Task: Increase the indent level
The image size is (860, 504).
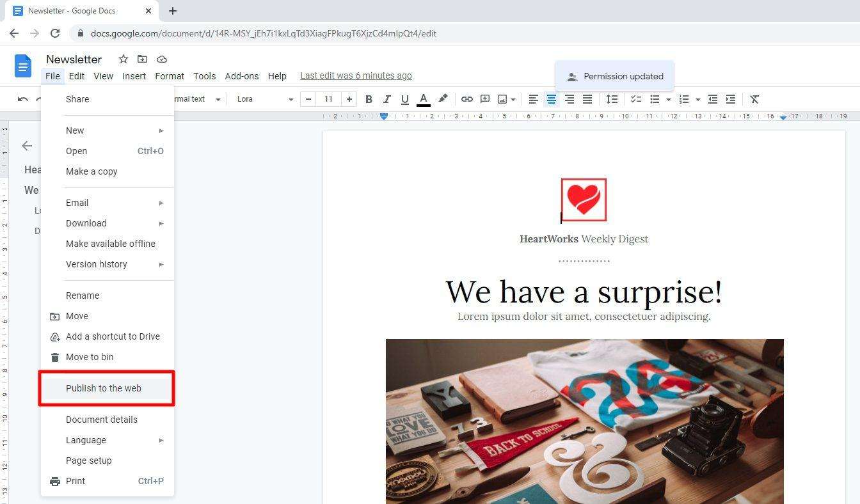Action: [x=730, y=99]
